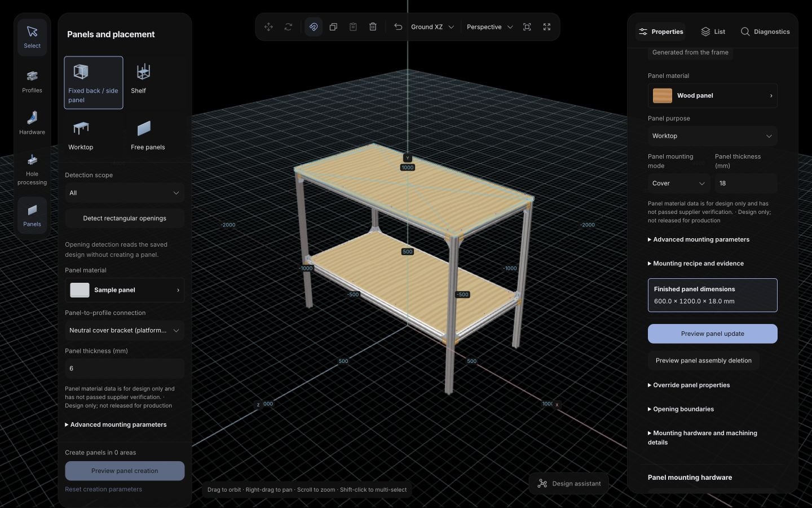Viewport: 812px width, 508px height.
Task: Click the rotate icon in toolbar
Action: click(288, 27)
